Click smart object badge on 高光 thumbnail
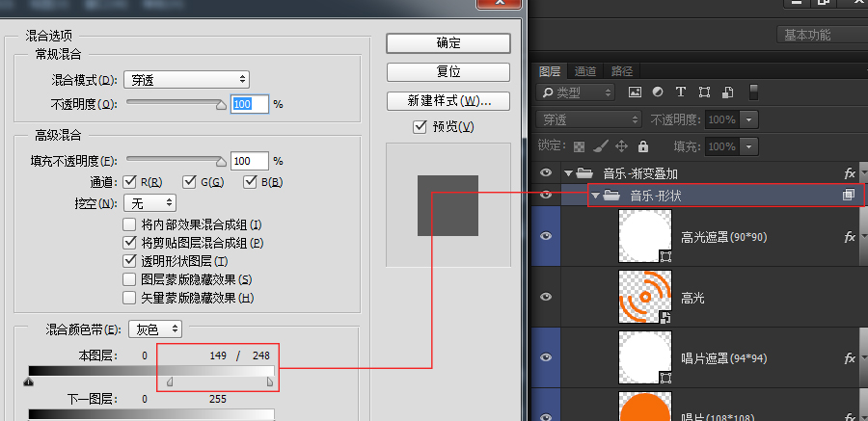 tap(665, 316)
